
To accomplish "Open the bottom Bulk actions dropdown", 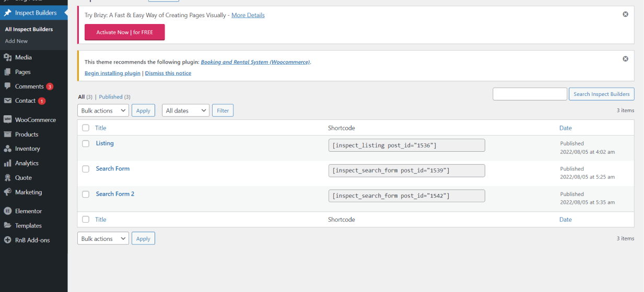I will (x=103, y=239).
